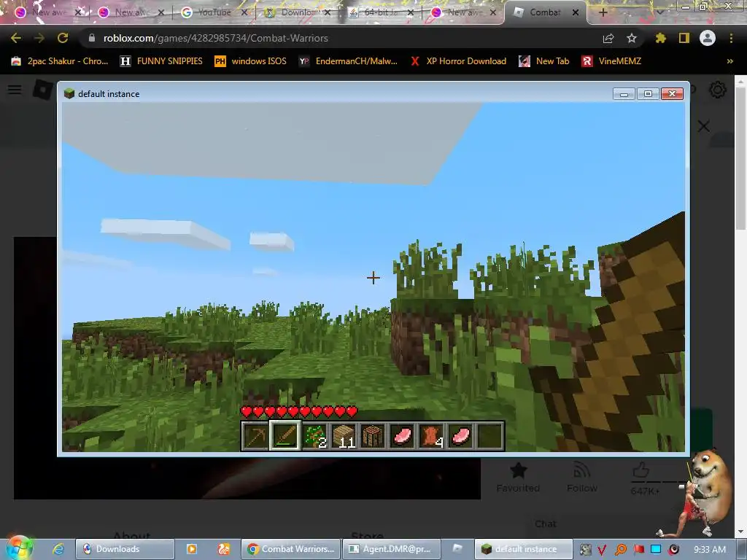The width and height of the screenshot is (747, 560).
Task: Open the tab search dropdown arrow
Action: (659, 12)
